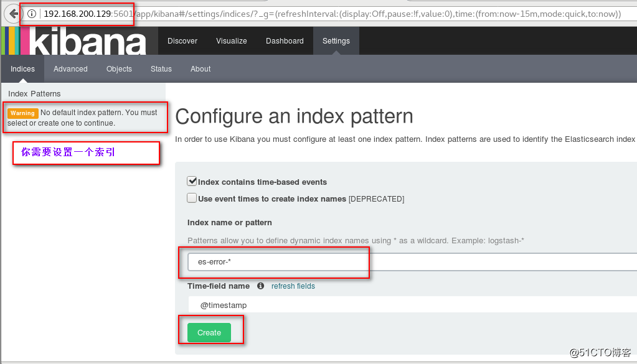Enable Use event times to create index names

(192, 198)
